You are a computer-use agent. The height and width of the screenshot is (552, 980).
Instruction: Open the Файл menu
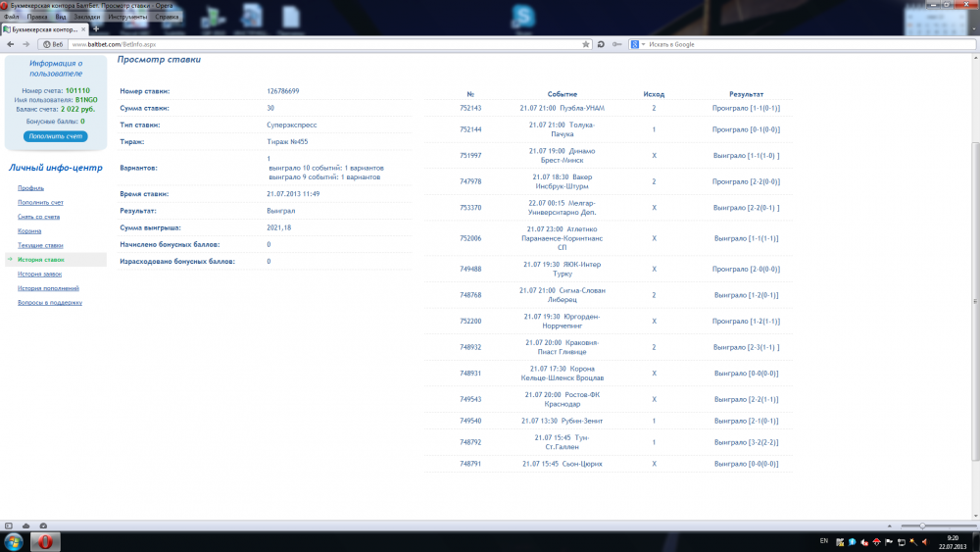[11, 17]
